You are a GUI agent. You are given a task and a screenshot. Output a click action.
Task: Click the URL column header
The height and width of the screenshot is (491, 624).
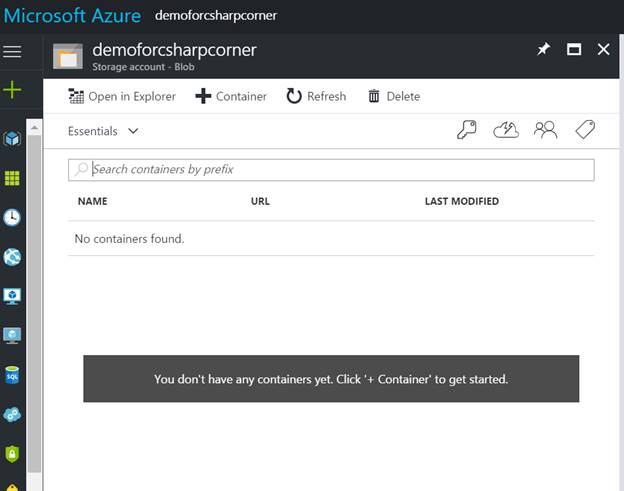tap(260, 201)
